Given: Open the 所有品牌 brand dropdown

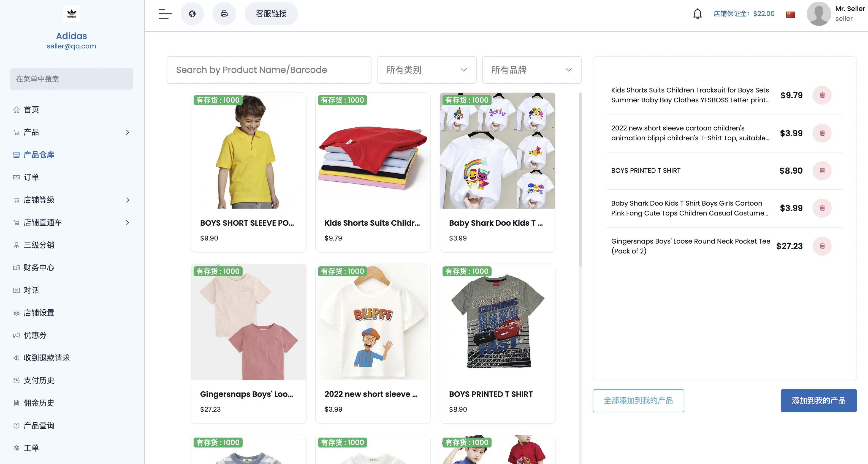Looking at the screenshot, I should pos(531,70).
